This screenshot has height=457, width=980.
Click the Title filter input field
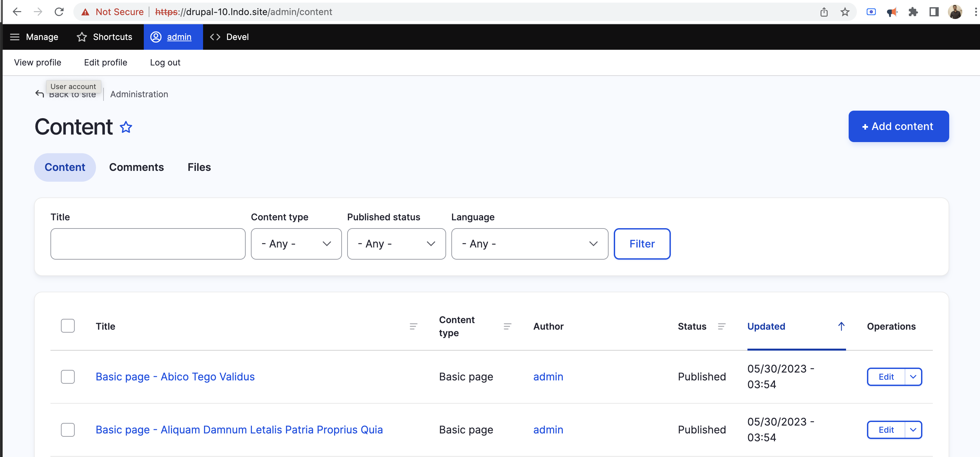click(148, 244)
